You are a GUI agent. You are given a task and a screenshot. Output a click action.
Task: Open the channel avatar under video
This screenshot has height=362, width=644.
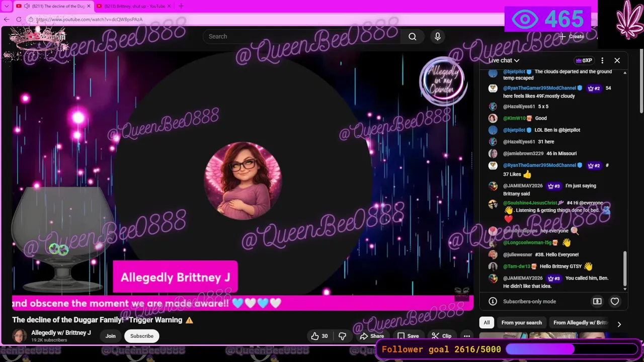pyautogui.click(x=20, y=336)
